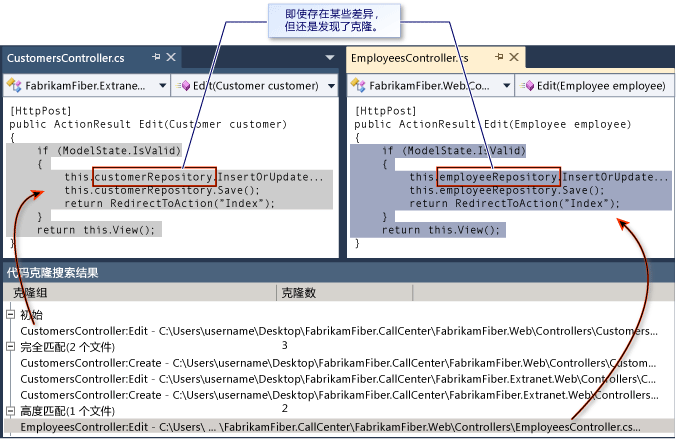Click this.employeeRepository.Save() line
This screenshot has width=676, height=439.
tap(507, 190)
